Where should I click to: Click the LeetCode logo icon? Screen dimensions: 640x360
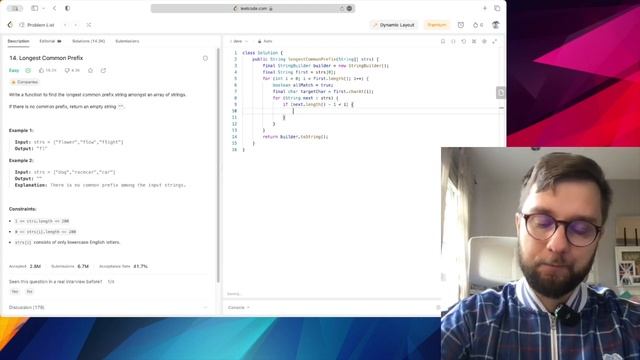click(x=10, y=25)
